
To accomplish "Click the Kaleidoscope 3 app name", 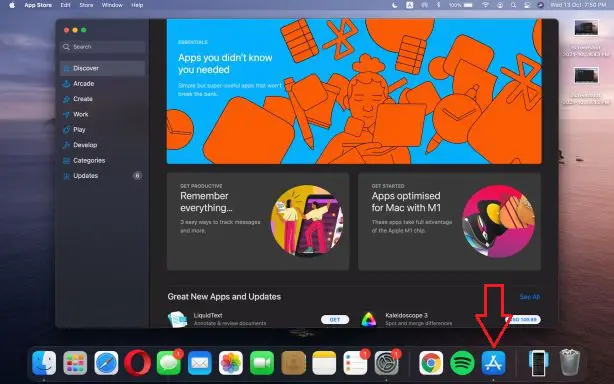I will click(406, 315).
